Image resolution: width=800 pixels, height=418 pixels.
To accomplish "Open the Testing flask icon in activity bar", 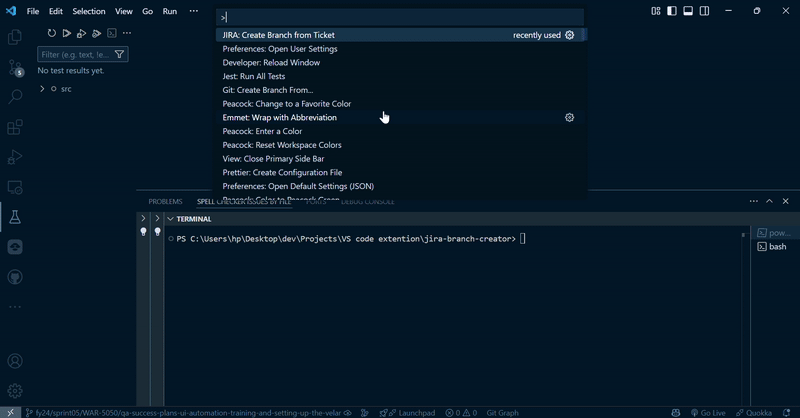I will pos(15,217).
